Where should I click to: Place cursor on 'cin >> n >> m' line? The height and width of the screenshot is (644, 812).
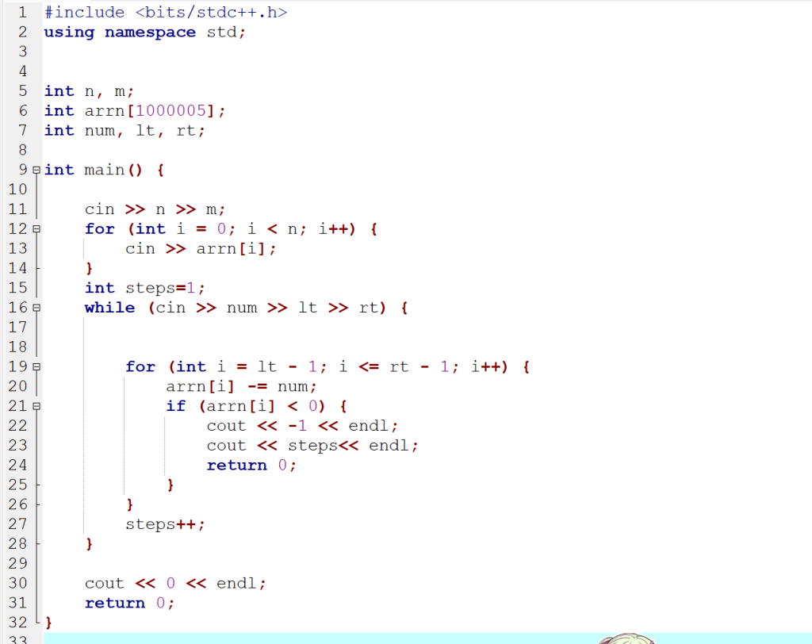pos(155,209)
